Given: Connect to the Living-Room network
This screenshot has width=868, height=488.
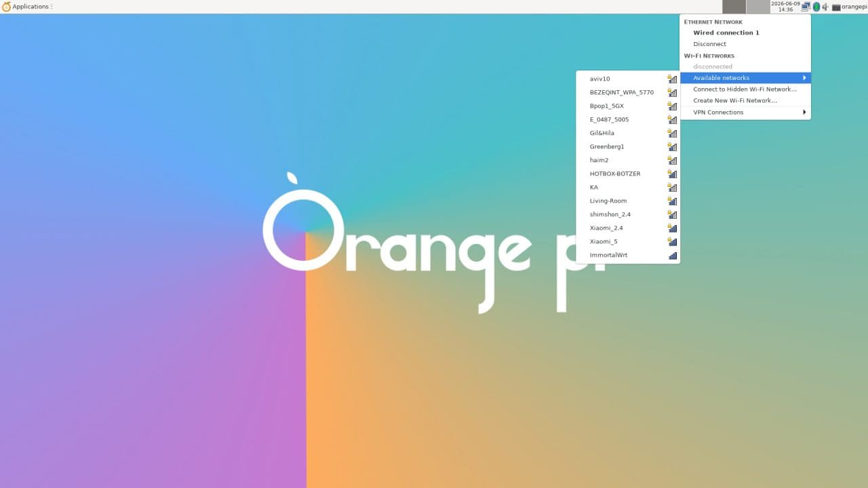Looking at the screenshot, I should pos(628,201).
